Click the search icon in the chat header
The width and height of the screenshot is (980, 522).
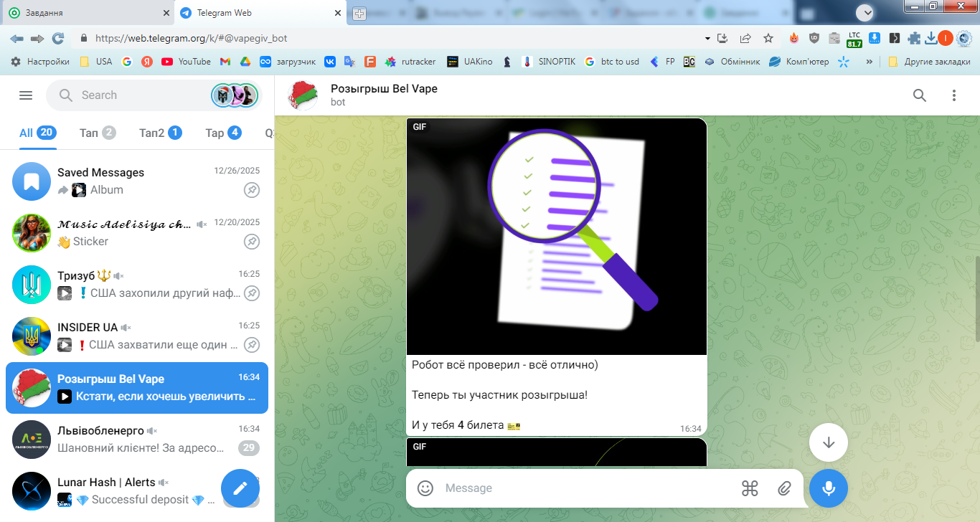tap(920, 95)
